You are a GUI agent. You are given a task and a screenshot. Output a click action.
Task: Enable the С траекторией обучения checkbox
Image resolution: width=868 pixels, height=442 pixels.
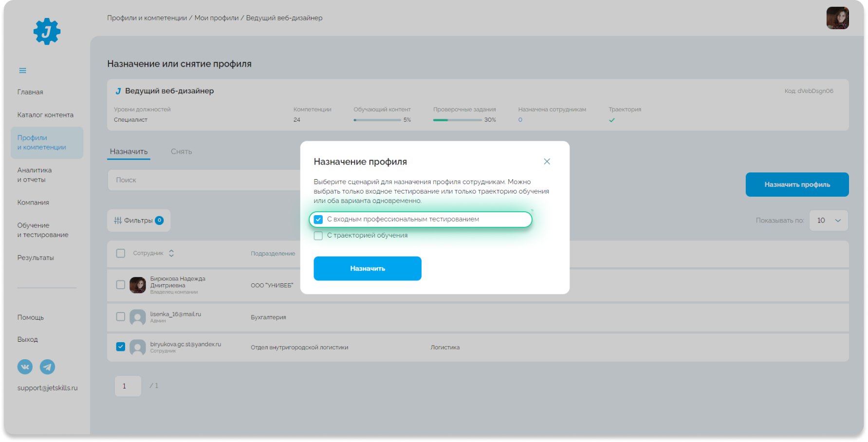[x=318, y=236]
